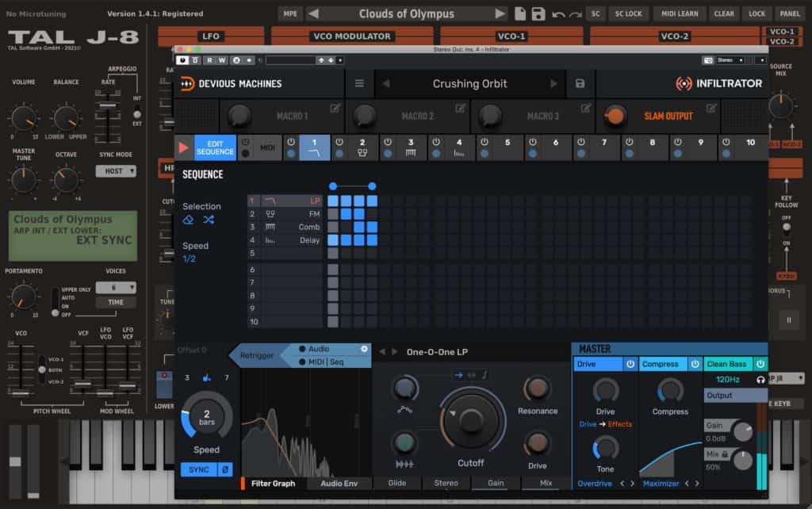Screen dimensions: 812x509
Task: Switch to next Maximizer type
Action: coord(697,484)
